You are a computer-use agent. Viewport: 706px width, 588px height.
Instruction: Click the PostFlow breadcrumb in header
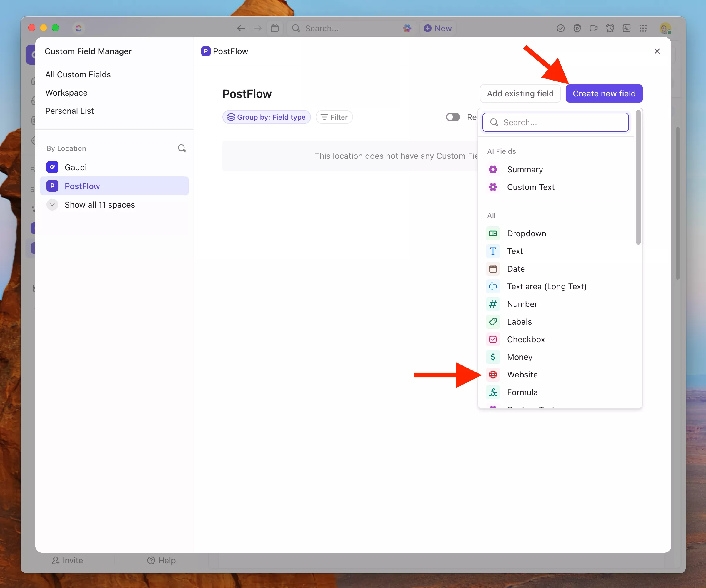(224, 51)
